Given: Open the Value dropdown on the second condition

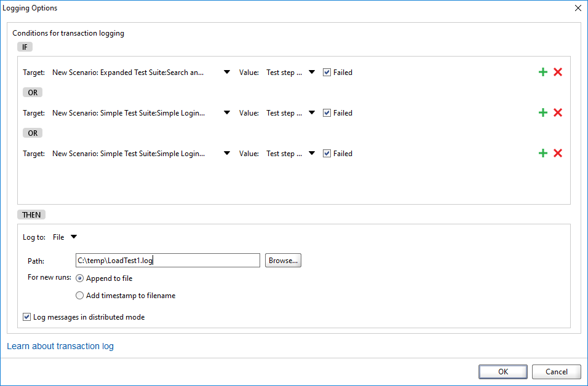Looking at the screenshot, I should click(x=311, y=112).
